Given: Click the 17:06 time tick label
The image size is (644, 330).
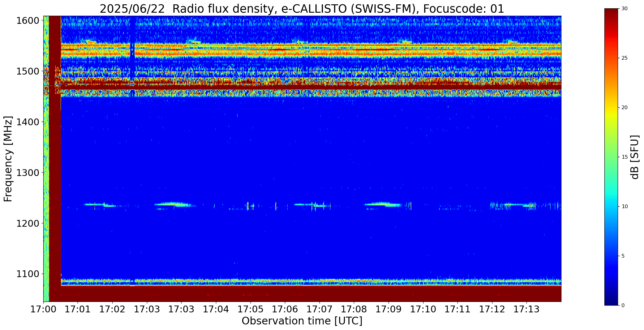Looking at the screenshot, I should pos(285,309).
